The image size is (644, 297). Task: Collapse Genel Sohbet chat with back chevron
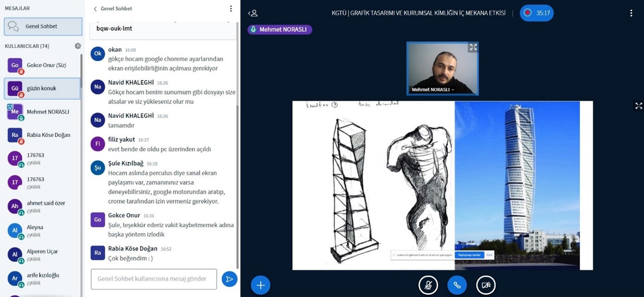click(95, 8)
